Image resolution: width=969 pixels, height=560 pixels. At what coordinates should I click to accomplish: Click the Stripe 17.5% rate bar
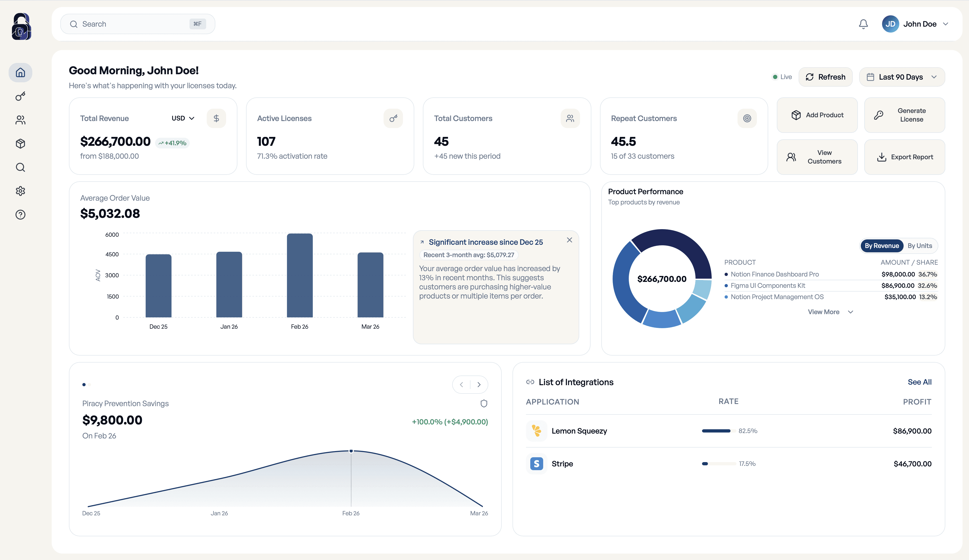719,463
